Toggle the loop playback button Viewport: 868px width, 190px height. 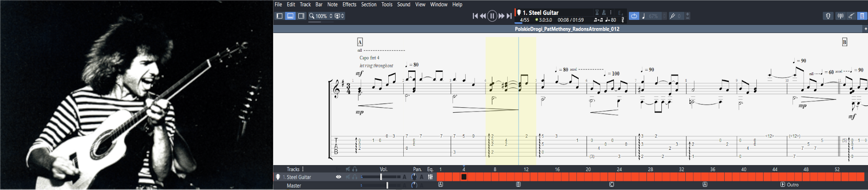(634, 16)
